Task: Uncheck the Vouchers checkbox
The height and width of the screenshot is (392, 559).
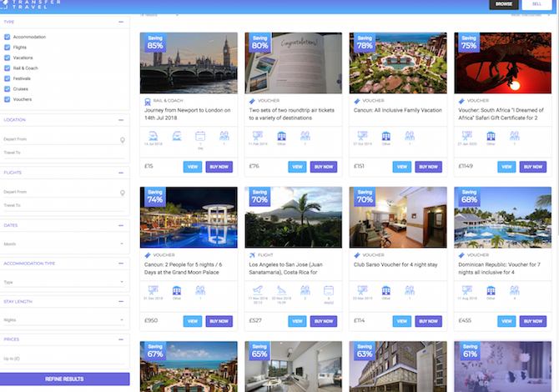Action: coord(8,99)
